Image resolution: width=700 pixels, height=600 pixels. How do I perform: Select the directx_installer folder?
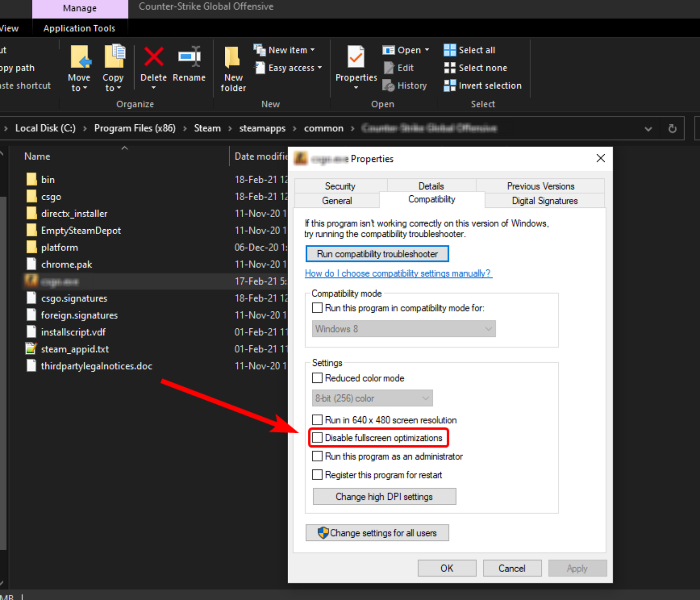(x=67, y=214)
